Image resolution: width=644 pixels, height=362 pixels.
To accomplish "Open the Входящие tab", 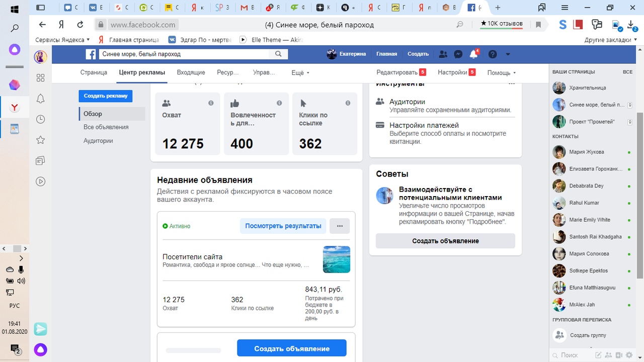I will click(191, 72).
